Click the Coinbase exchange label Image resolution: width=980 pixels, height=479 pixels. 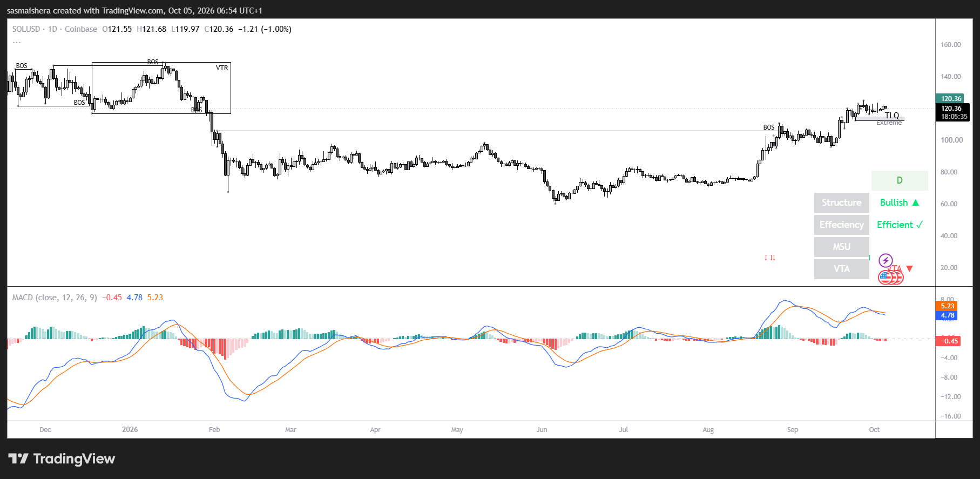(81, 29)
